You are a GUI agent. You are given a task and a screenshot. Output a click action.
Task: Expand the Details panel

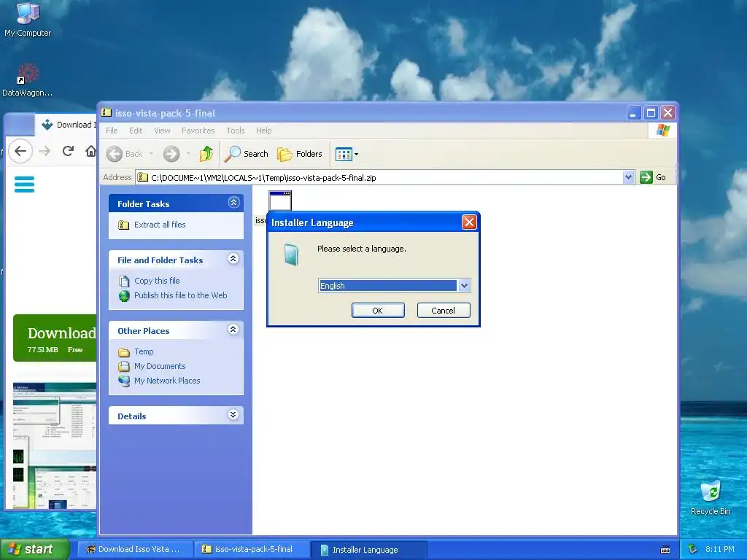pyautogui.click(x=233, y=414)
